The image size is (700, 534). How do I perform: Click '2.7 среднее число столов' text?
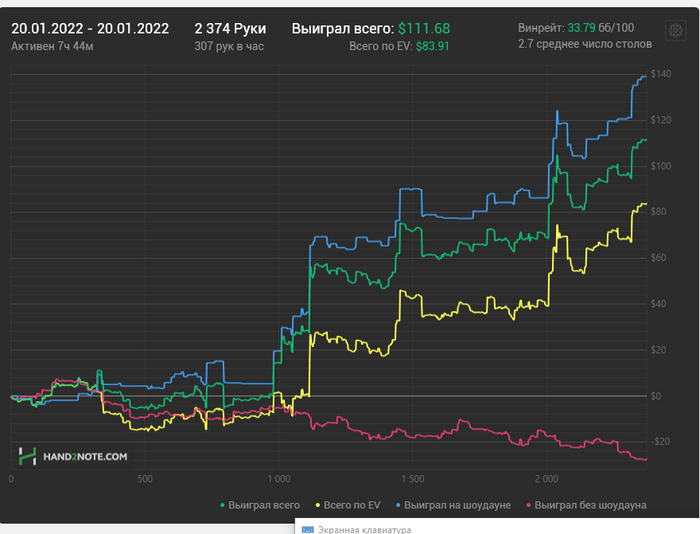585,44
